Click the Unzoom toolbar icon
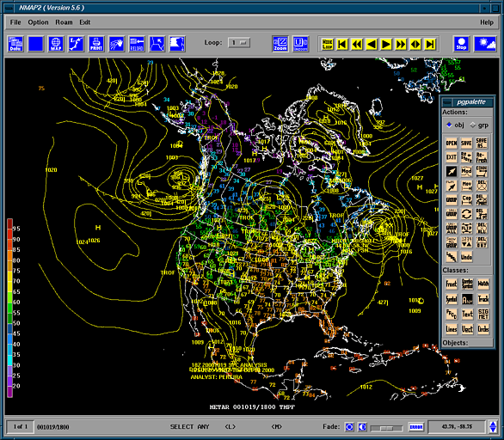Viewport: 504px width, 440px height. (300, 44)
